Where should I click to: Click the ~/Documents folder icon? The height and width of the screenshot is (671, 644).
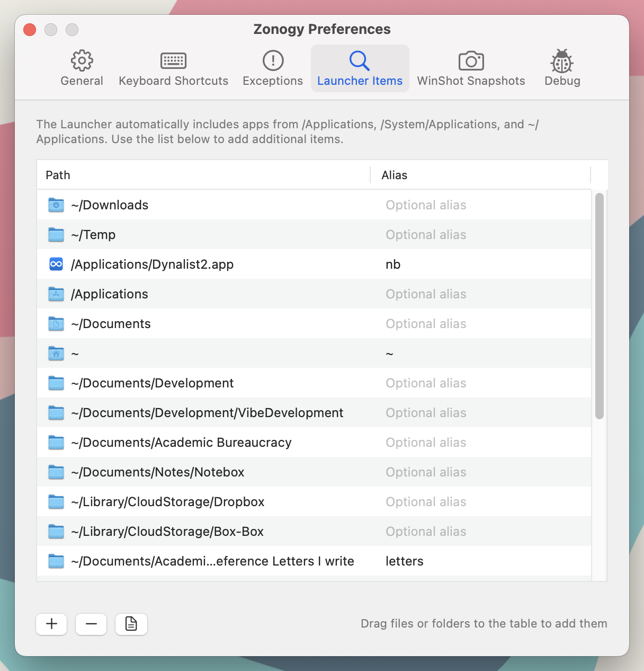pos(56,323)
